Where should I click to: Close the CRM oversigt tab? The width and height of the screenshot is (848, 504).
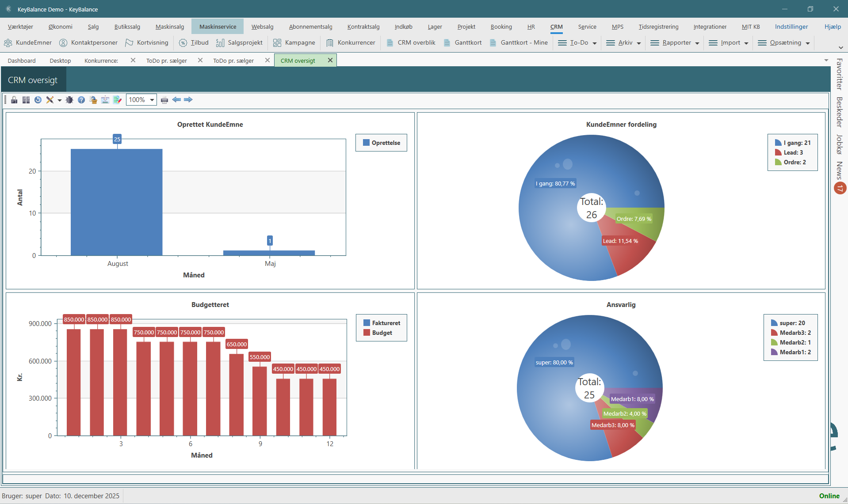coord(330,61)
